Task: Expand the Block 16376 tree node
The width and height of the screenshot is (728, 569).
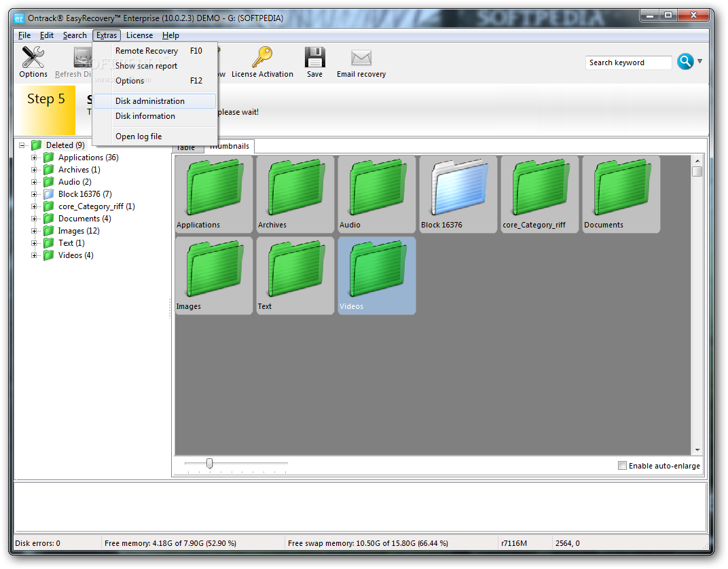Action: click(x=34, y=194)
